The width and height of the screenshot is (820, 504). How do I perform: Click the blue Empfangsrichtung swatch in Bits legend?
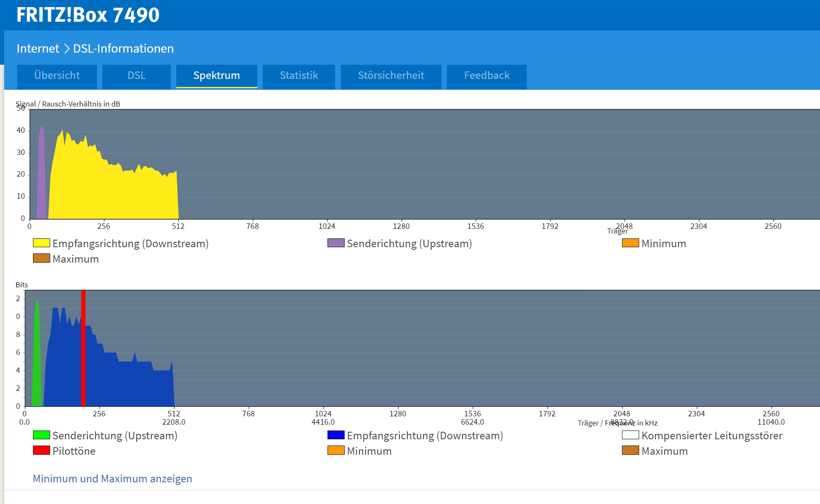pyautogui.click(x=336, y=435)
